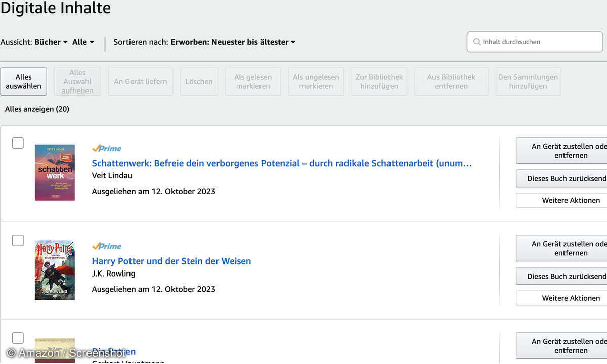Screen dimensions: 607x364
Task: Click Schattenwerk's Ausgeliehen am 12. Oktober 2023
Action: coord(154,191)
